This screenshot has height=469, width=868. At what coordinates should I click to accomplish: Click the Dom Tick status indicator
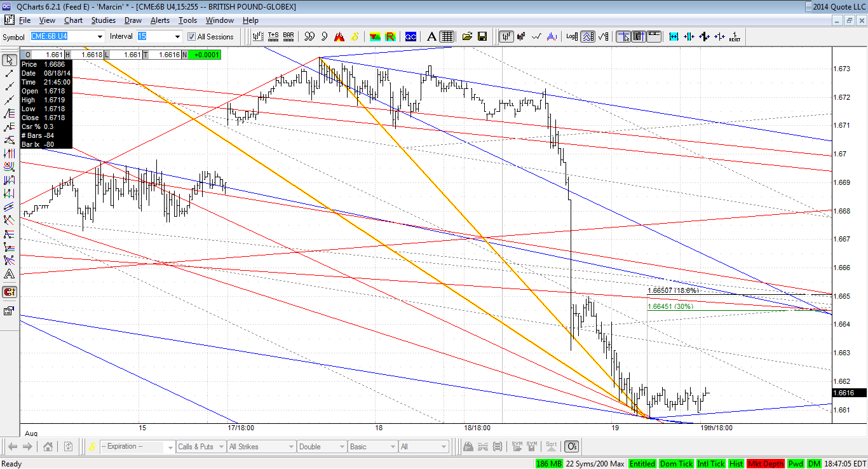(x=676, y=464)
